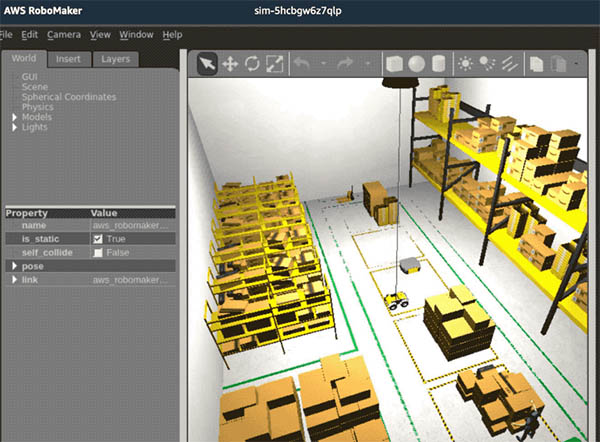Click the is_static property label
The height and width of the screenshot is (442, 600).
pyautogui.click(x=40, y=239)
